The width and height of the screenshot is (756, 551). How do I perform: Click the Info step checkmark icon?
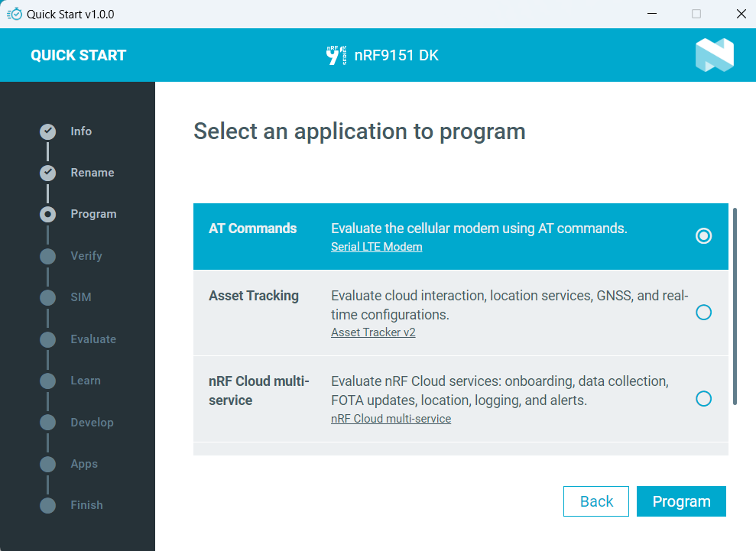(x=47, y=131)
